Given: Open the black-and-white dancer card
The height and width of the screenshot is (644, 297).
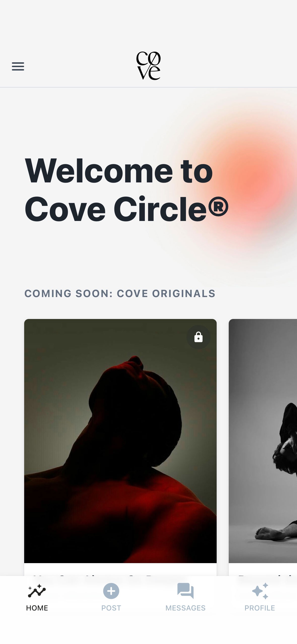Looking at the screenshot, I should 263,441.
